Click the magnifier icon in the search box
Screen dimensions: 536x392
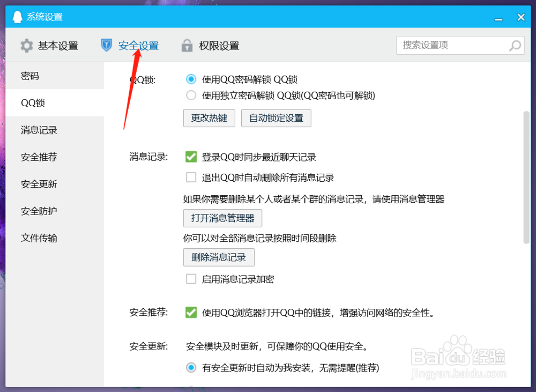pos(514,46)
